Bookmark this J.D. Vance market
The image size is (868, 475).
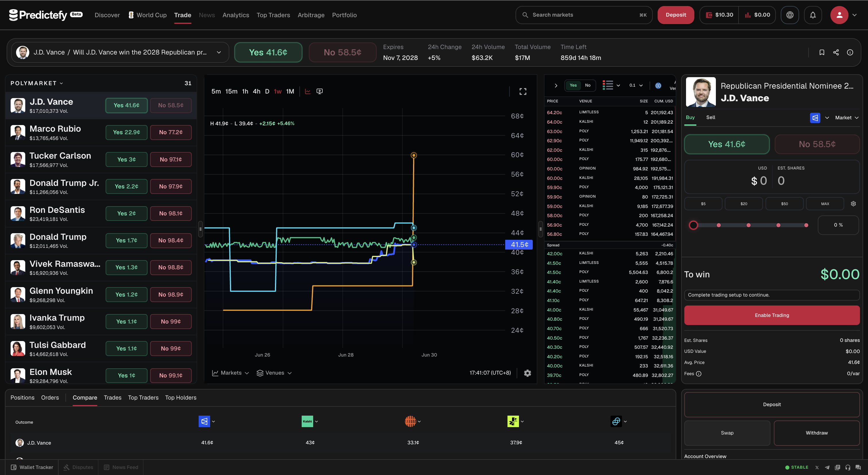pos(822,52)
